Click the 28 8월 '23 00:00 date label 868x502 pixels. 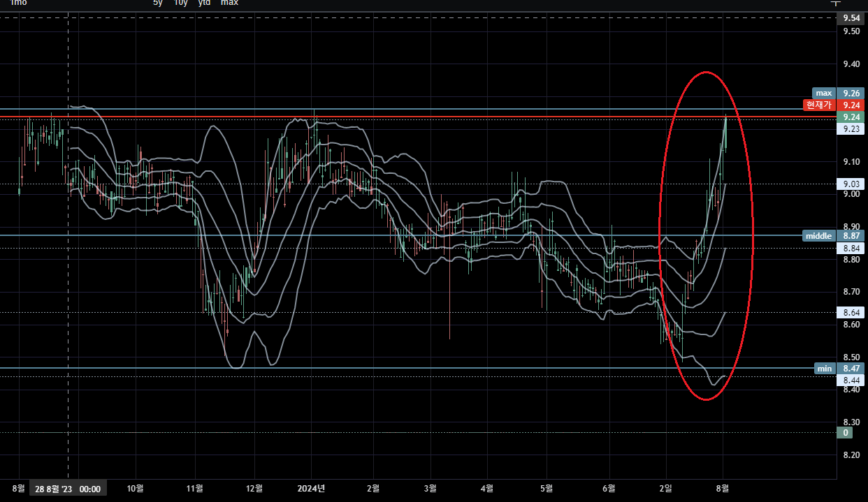68,489
